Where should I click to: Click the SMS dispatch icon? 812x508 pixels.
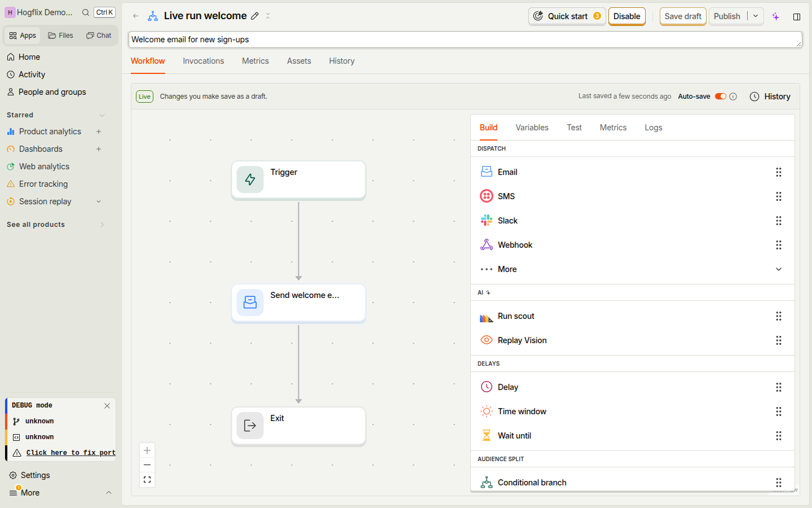tap(487, 196)
